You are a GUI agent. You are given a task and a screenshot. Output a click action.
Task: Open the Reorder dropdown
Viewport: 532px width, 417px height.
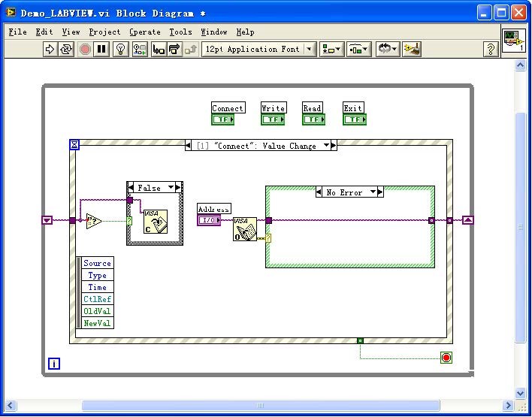[x=388, y=49]
